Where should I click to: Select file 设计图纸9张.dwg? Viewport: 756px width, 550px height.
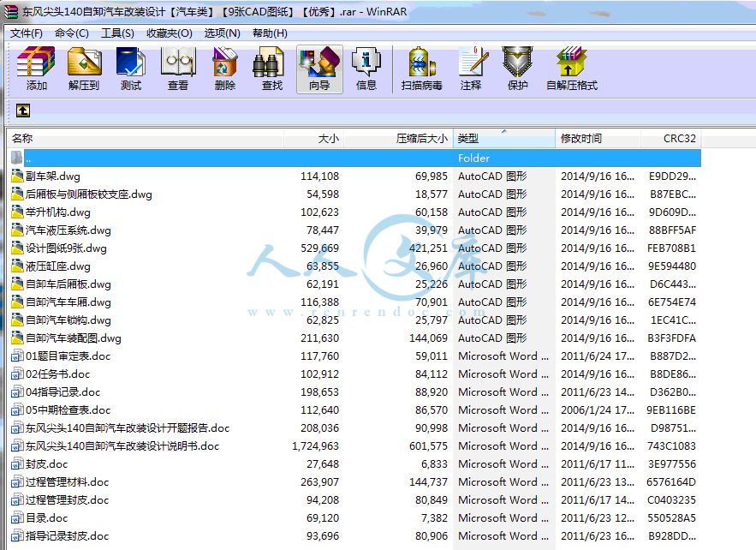[66, 248]
